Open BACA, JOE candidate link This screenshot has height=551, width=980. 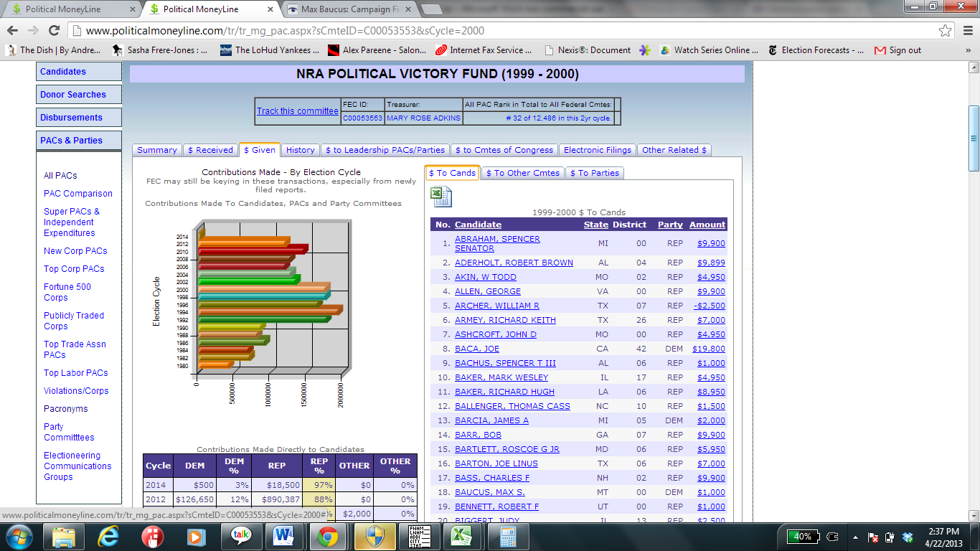pos(477,349)
